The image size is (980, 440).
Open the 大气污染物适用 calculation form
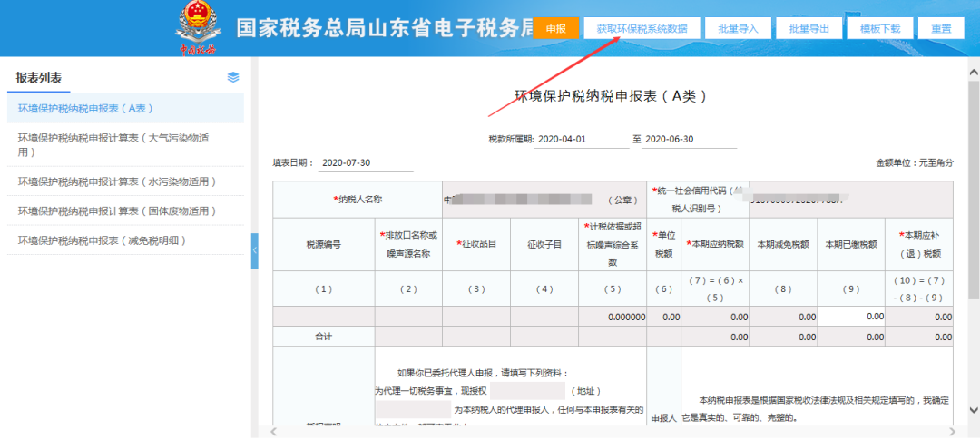[125, 144]
